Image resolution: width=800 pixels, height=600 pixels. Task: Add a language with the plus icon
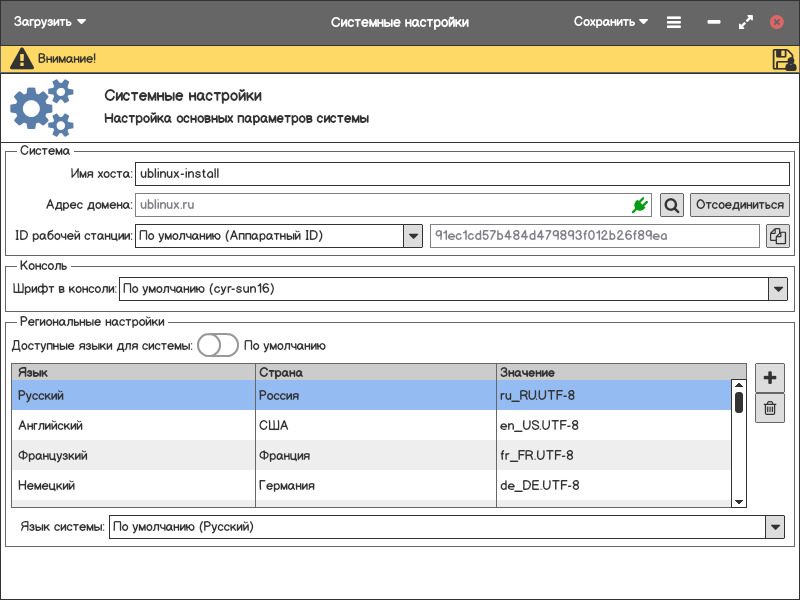(770, 378)
